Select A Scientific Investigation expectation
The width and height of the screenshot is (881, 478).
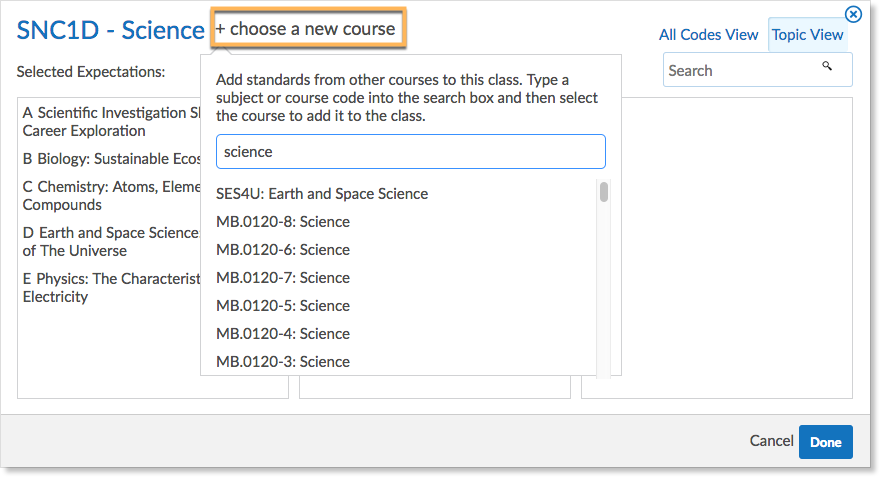point(111,122)
